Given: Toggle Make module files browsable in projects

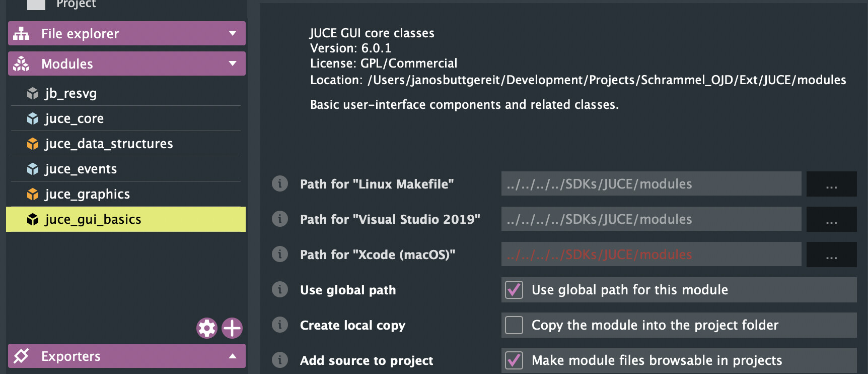Looking at the screenshot, I should (514, 360).
